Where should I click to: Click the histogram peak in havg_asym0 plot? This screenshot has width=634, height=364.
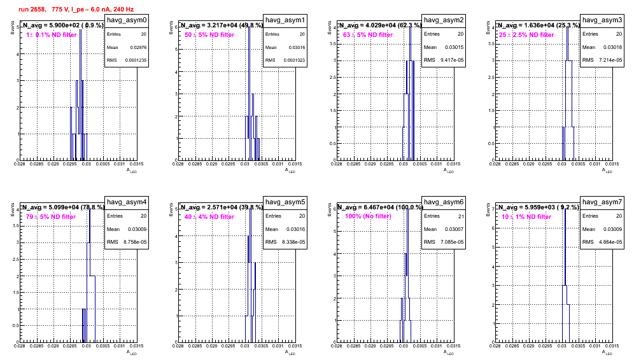coord(80,30)
